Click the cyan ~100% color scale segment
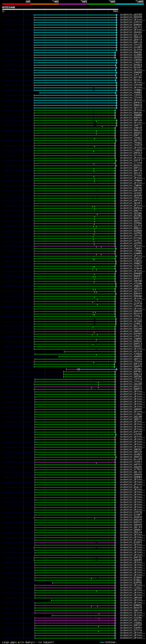 click(130, 4)
